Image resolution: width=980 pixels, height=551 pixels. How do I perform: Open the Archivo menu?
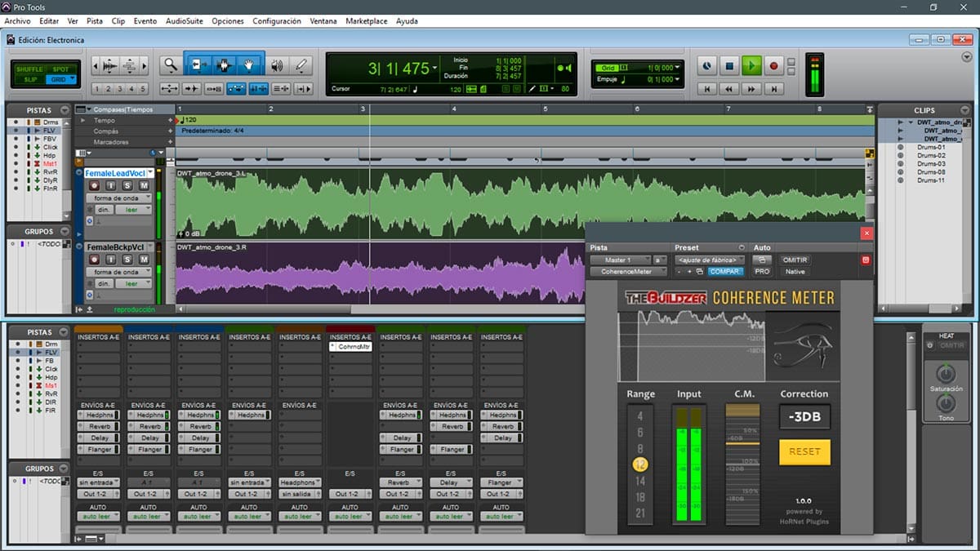[x=17, y=20]
